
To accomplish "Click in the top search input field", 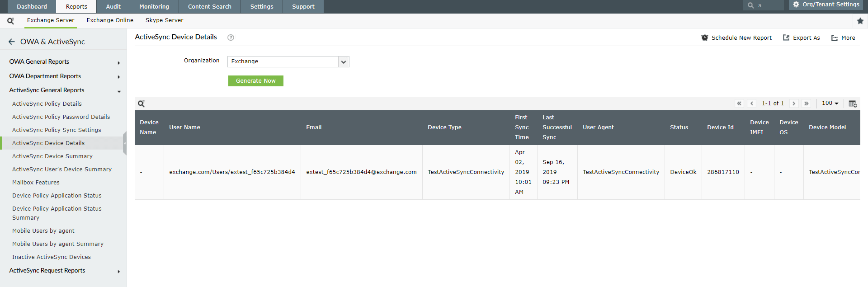I will [769, 5].
